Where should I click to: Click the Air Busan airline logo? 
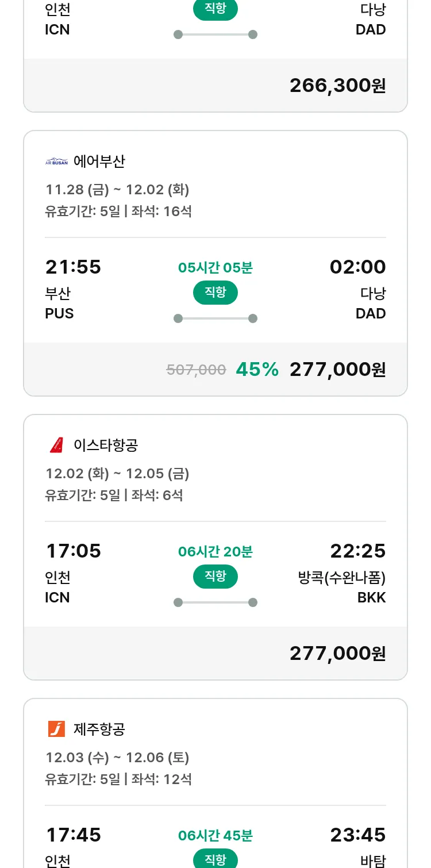[x=56, y=162]
